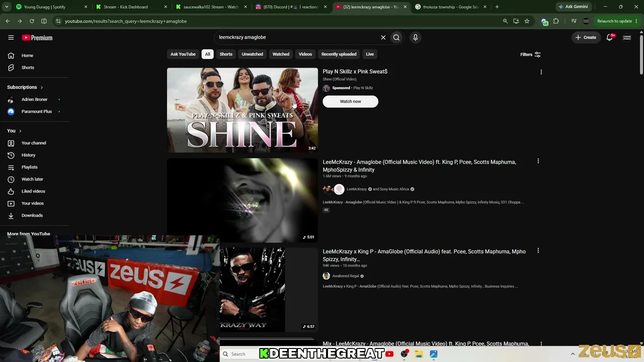Open the Create menu
Screen dimensions: 644x362
coord(586,37)
